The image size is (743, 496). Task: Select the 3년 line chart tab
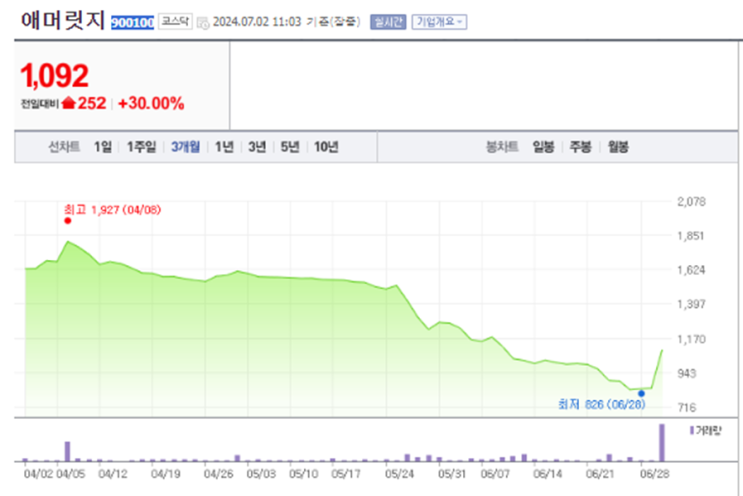point(257,147)
